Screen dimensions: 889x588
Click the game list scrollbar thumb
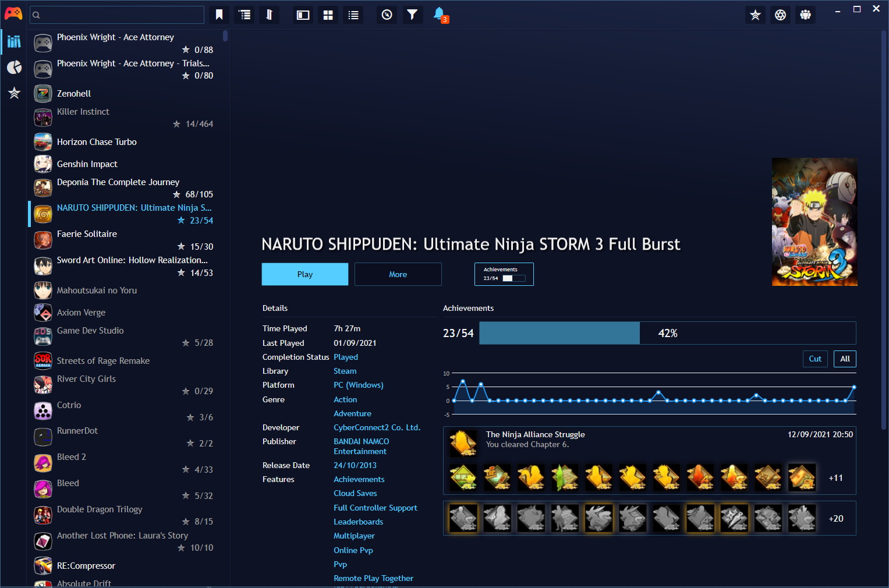point(225,36)
